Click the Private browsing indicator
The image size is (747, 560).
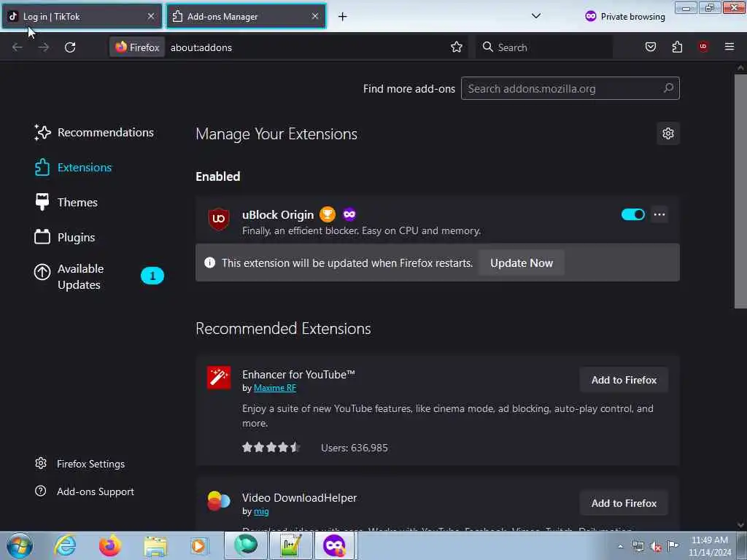click(x=625, y=17)
